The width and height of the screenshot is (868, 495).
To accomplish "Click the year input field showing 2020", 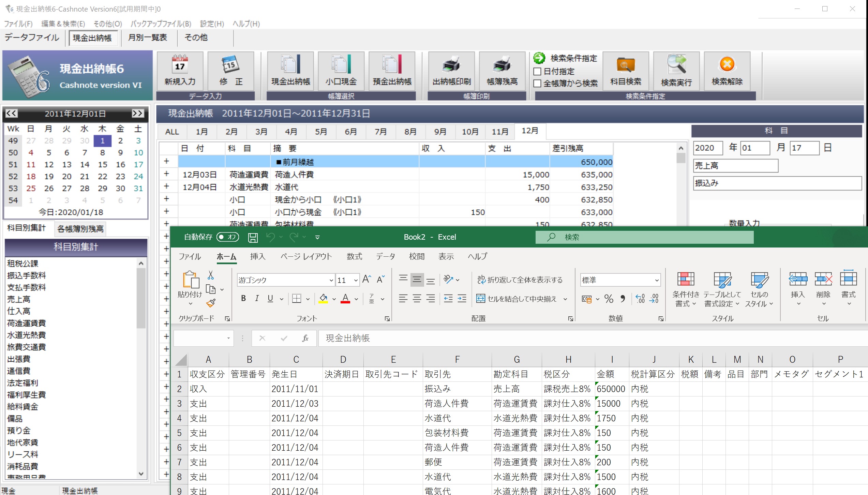I will tap(708, 148).
